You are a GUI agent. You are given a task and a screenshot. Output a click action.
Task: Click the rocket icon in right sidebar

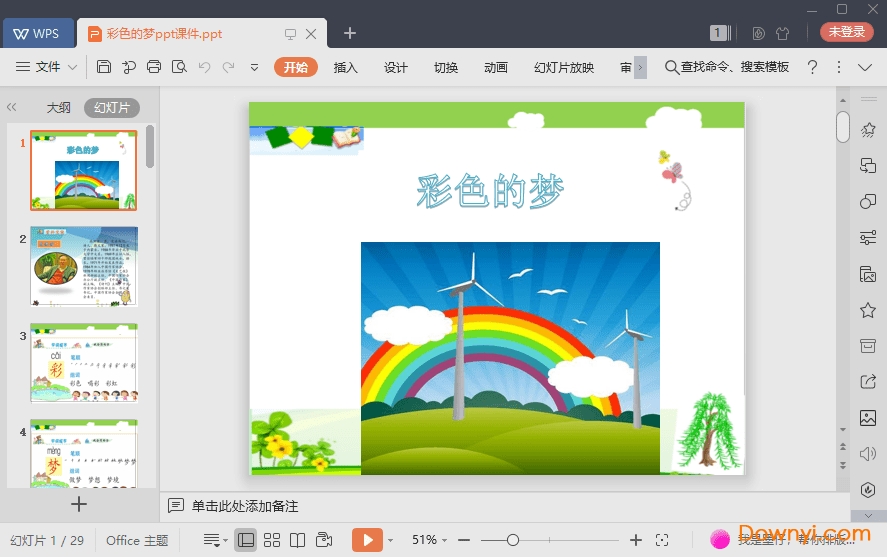tap(868, 130)
